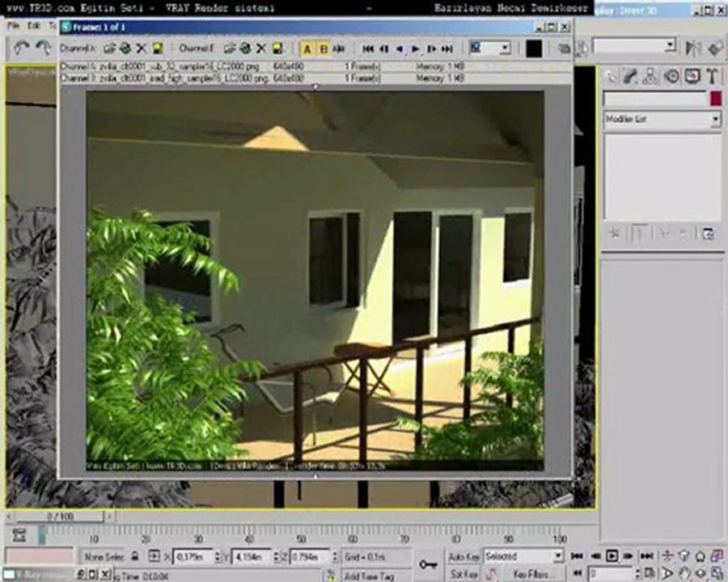Go to End in animation controls
This screenshot has width=728, height=582.
point(647,556)
